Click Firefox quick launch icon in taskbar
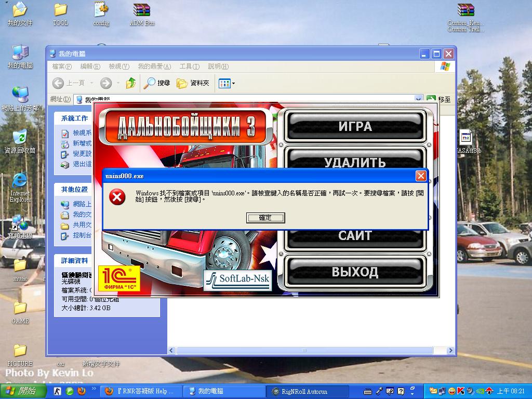 pyautogui.click(x=82, y=391)
